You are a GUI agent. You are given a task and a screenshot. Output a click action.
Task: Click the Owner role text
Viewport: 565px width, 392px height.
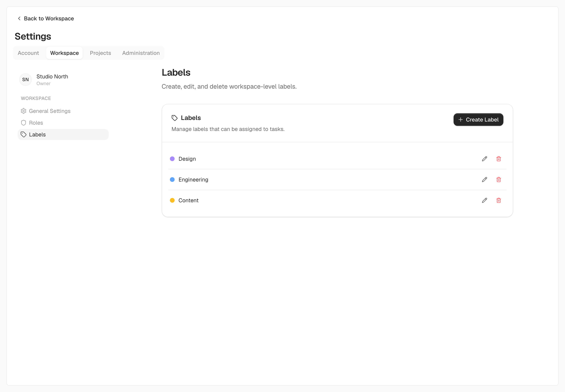tap(44, 83)
